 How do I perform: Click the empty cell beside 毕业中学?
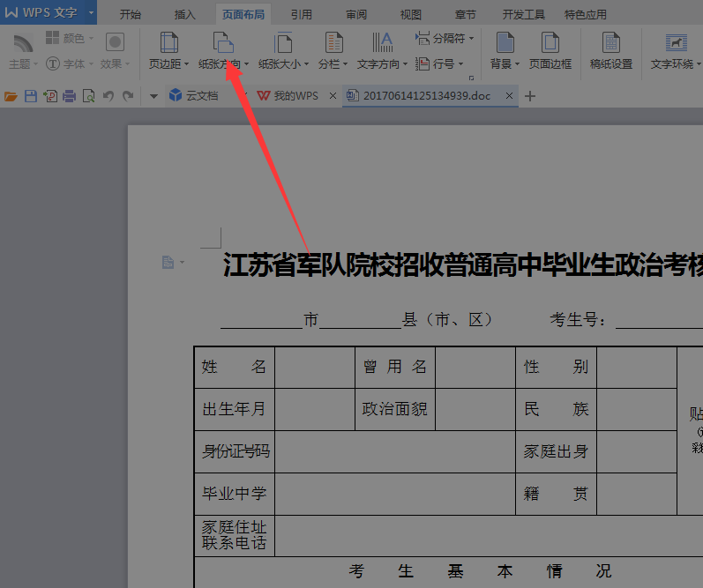pos(395,494)
